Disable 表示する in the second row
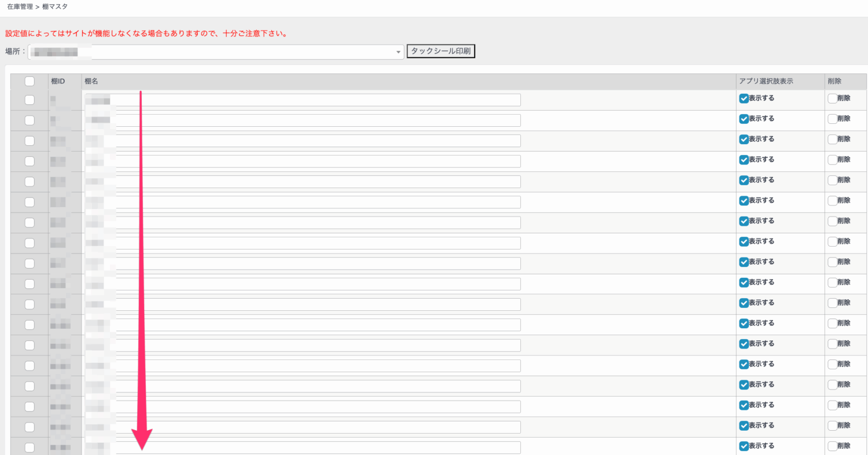The height and width of the screenshot is (455, 868). tap(744, 119)
